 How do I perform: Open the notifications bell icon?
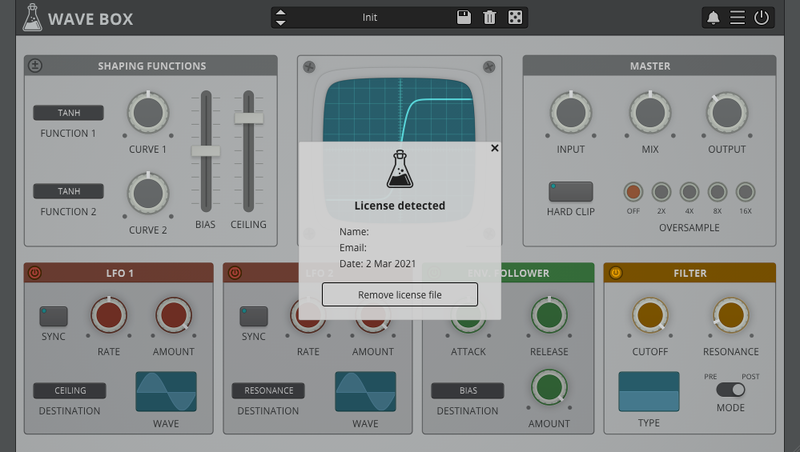point(713,18)
